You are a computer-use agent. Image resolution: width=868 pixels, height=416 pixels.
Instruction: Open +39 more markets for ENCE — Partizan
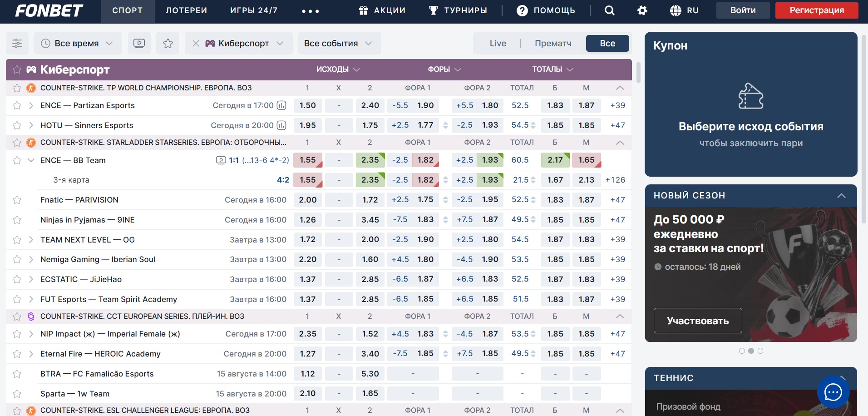click(x=617, y=105)
